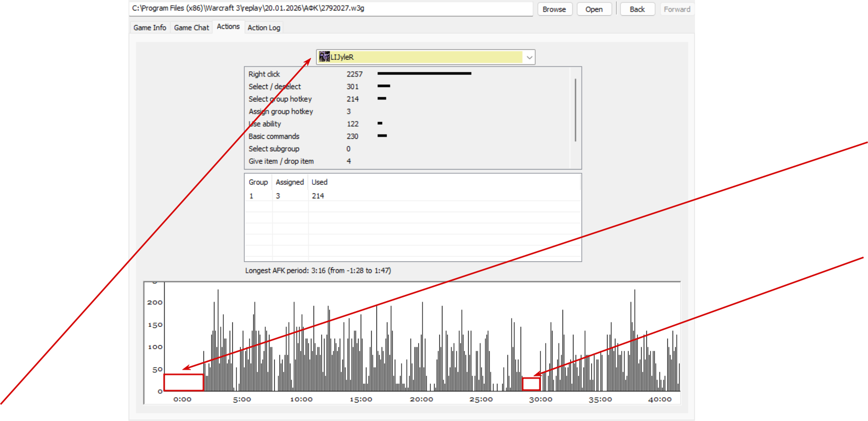Click the Forward button

pos(677,9)
